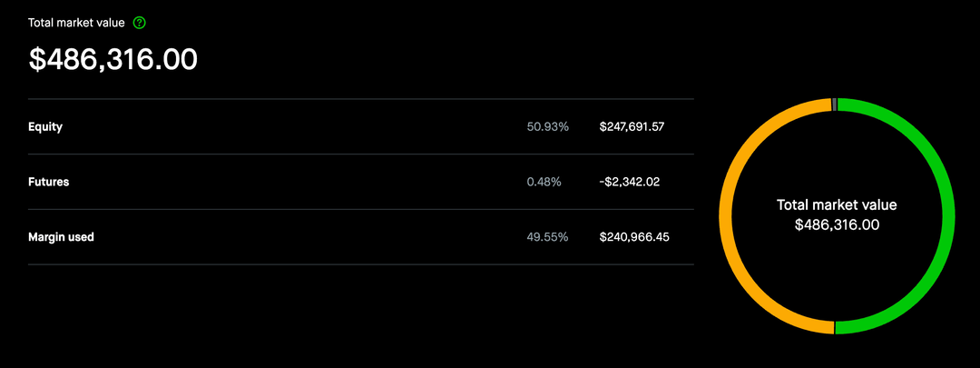This screenshot has height=368, width=980.
Task: Click the orange segment of the donut chart
Action: tap(726, 216)
